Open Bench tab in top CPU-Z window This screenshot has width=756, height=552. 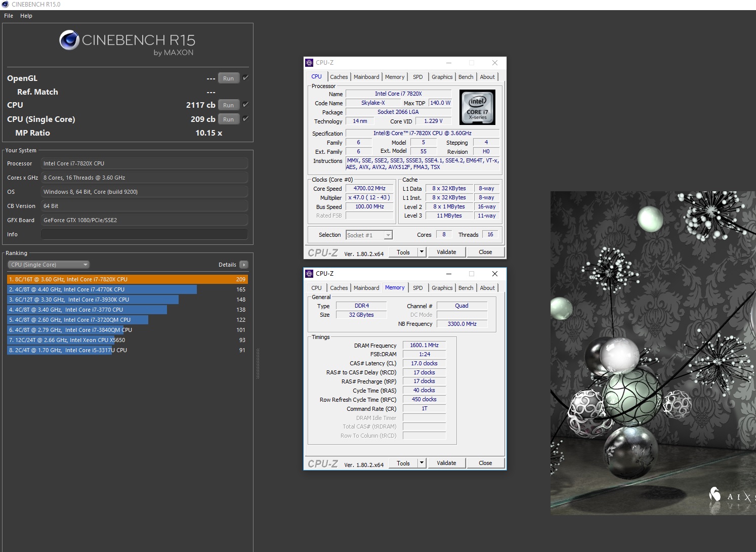466,77
